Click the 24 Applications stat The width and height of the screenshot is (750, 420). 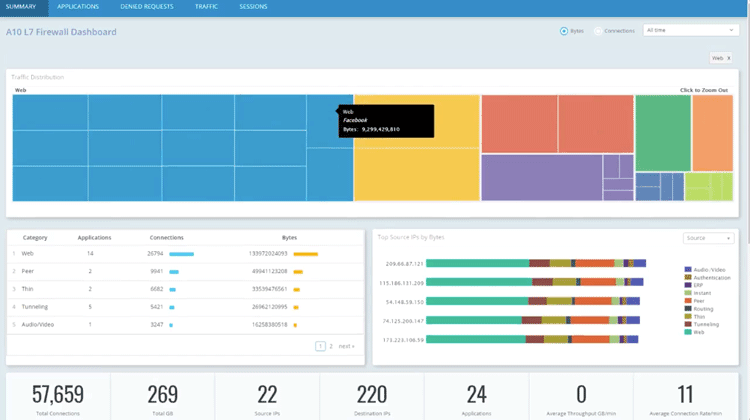click(x=476, y=398)
